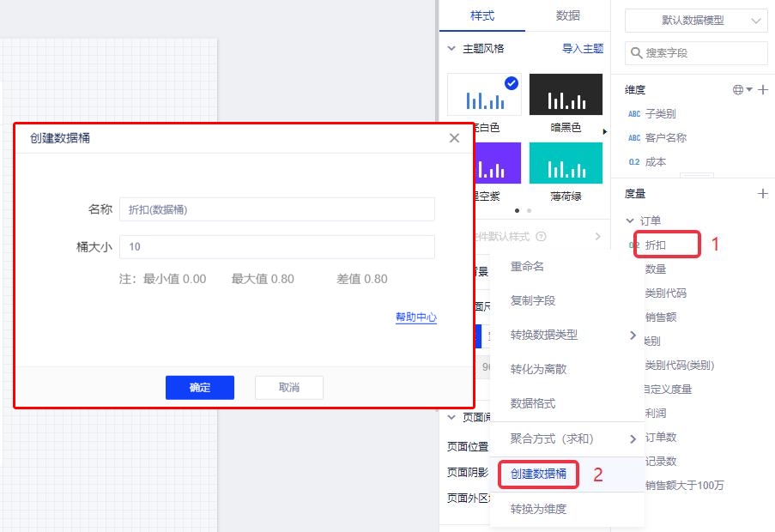Click the arrow beside the 暗黑色 theme card
The height and width of the screenshot is (532, 775).
pos(605,131)
